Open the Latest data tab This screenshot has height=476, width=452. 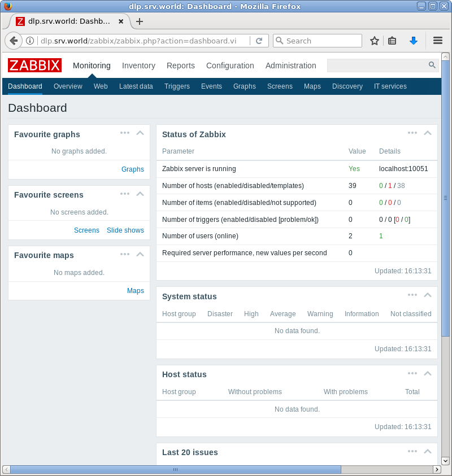(x=136, y=86)
